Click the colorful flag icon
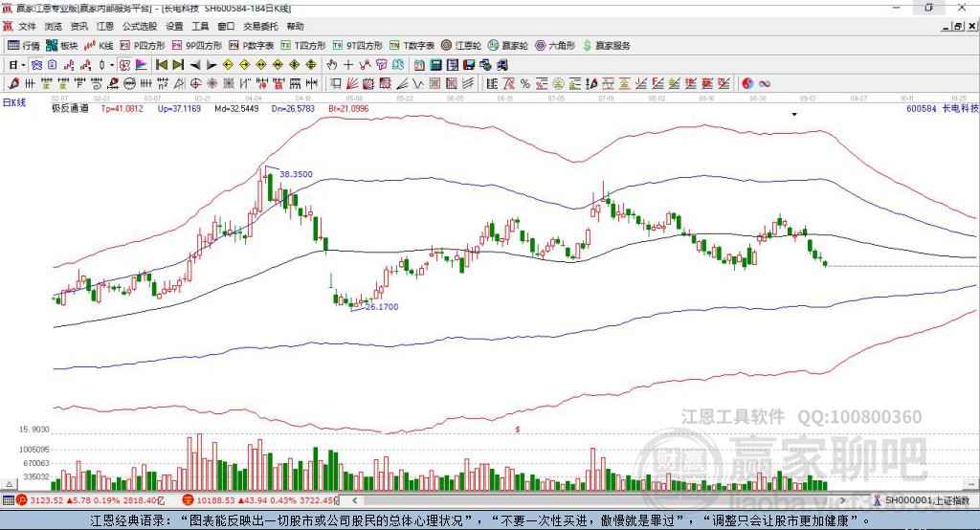 tap(142, 65)
